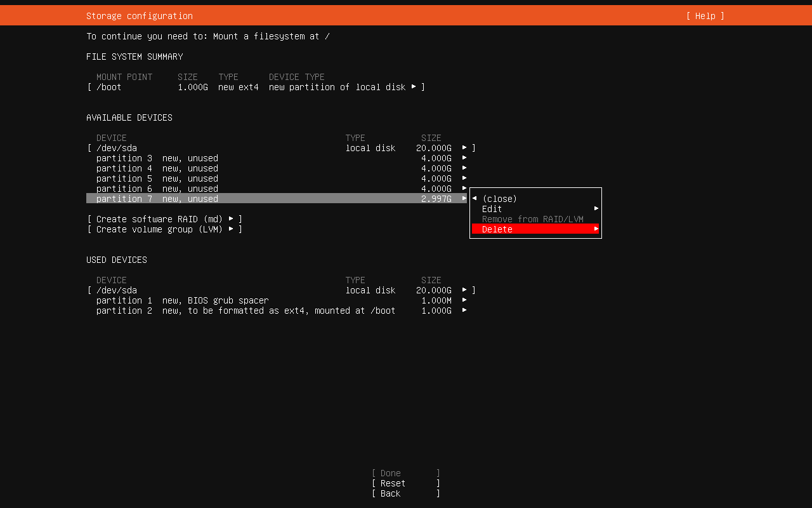Choose Edit in the partition popup menu
812x508 pixels.
[492, 209]
